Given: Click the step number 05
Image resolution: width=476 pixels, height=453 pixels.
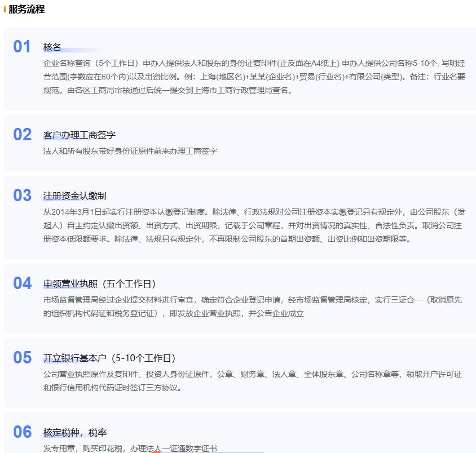Looking at the screenshot, I should [23, 358].
